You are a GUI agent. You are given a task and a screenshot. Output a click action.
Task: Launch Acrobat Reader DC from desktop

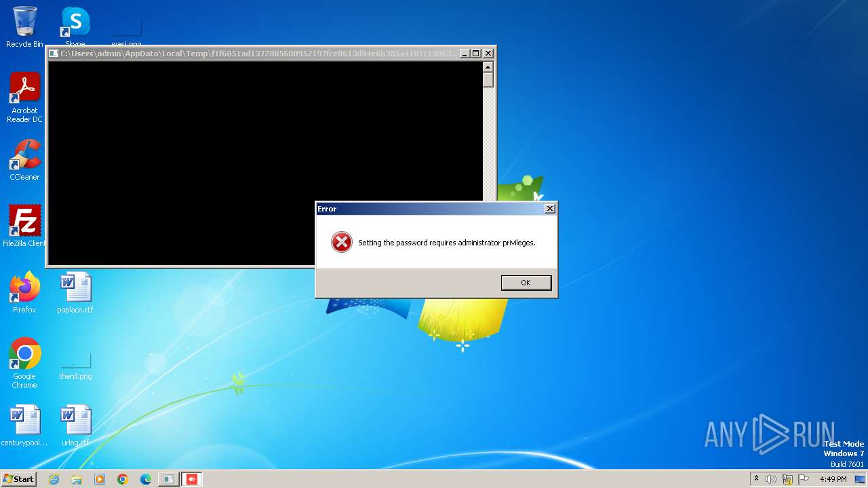pyautogui.click(x=24, y=98)
